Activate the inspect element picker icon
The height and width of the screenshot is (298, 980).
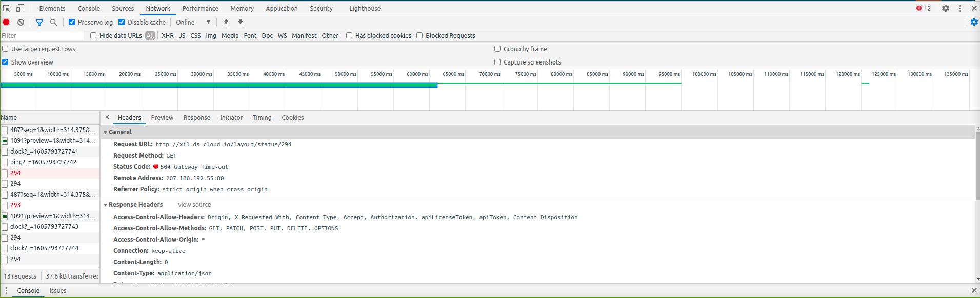pos(7,8)
